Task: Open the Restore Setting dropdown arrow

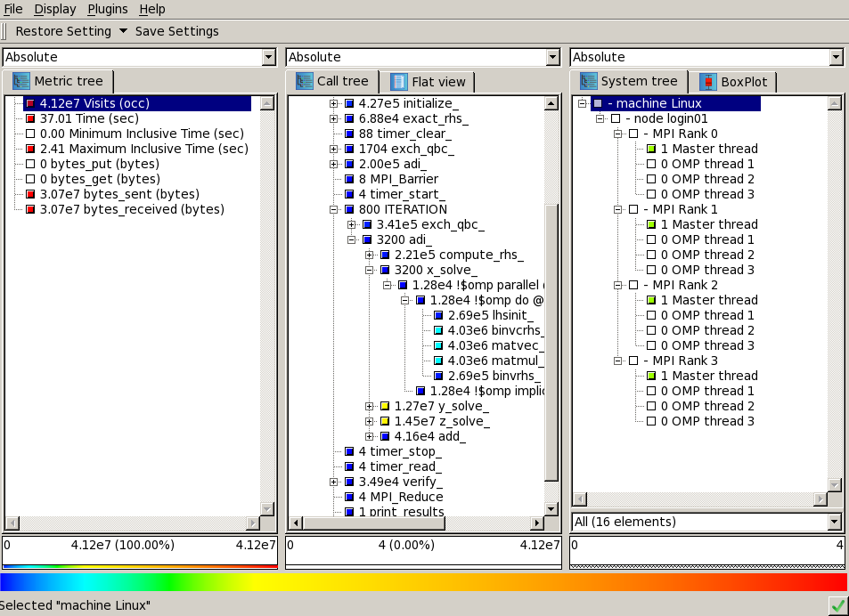Action: pos(123,31)
